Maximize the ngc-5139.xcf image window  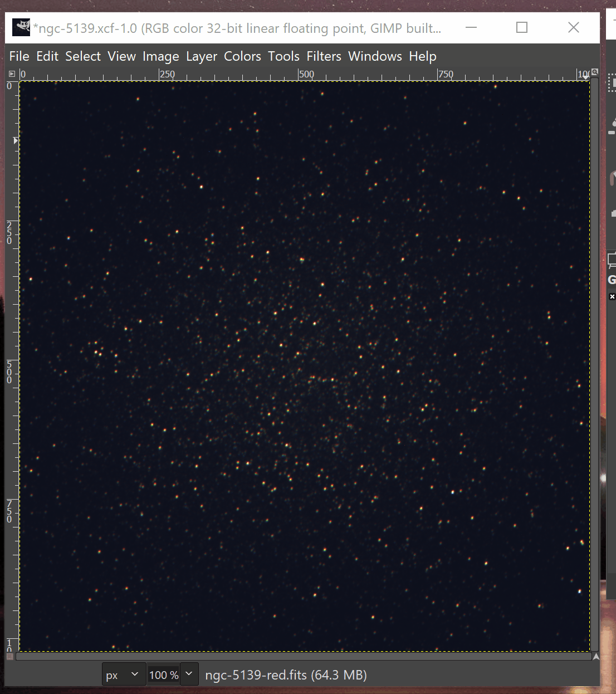click(522, 27)
